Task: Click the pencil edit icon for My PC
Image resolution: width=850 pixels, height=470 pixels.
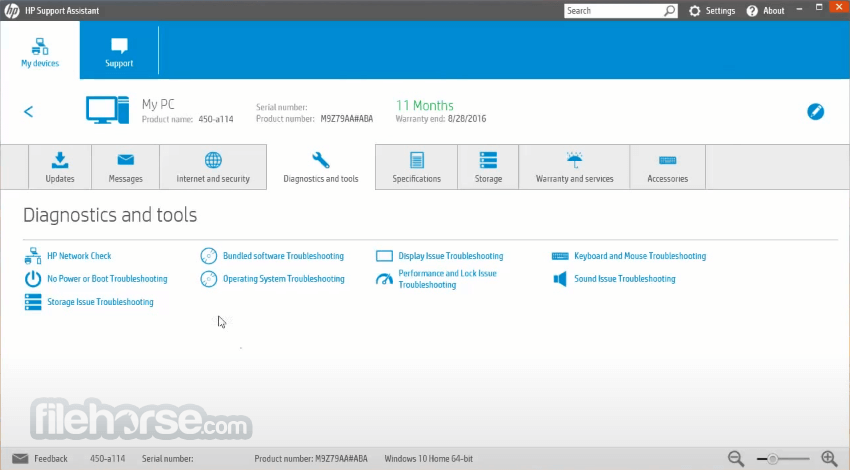Action: (815, 112)
